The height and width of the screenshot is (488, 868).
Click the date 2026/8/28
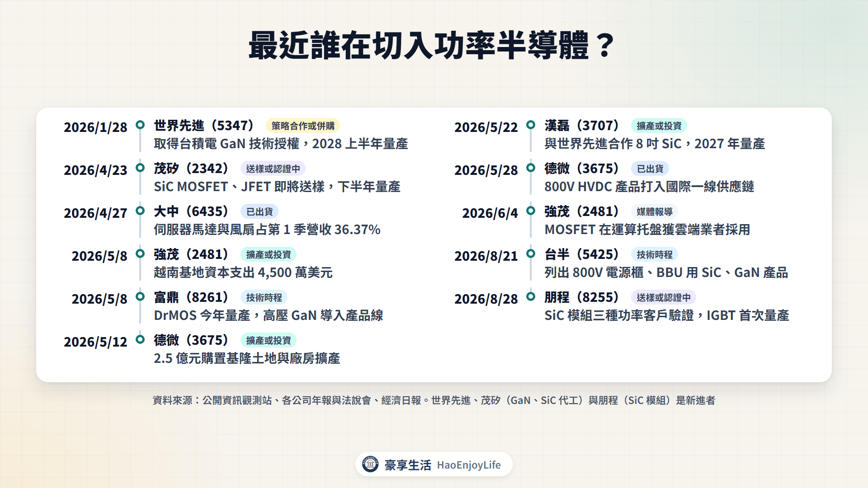pyautogui.click(x=486, y=299)
